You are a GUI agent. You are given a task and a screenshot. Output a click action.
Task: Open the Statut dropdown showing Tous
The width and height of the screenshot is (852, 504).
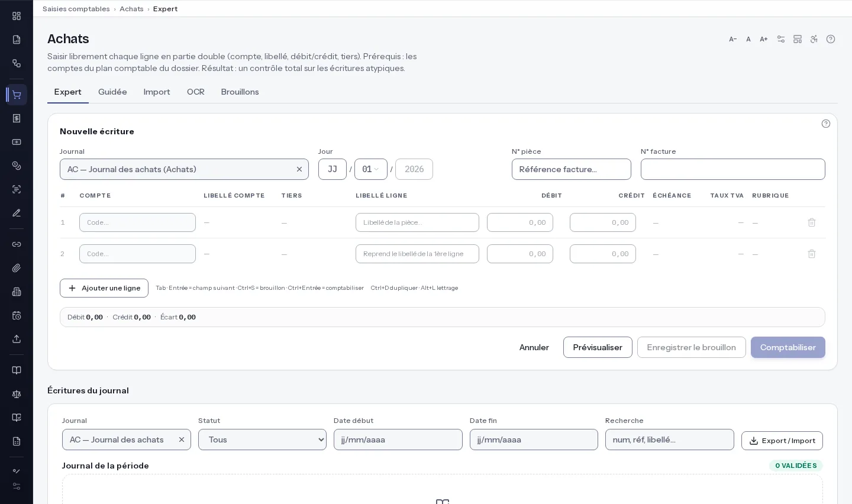pyautogui.click(x=262, y=440)
